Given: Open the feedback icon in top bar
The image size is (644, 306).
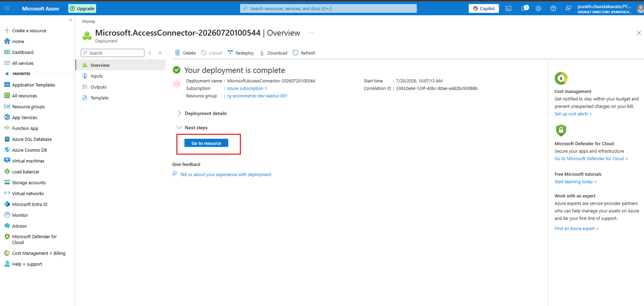Looking at the screenshot, I should pyautogui.click(x=568, y=8).
